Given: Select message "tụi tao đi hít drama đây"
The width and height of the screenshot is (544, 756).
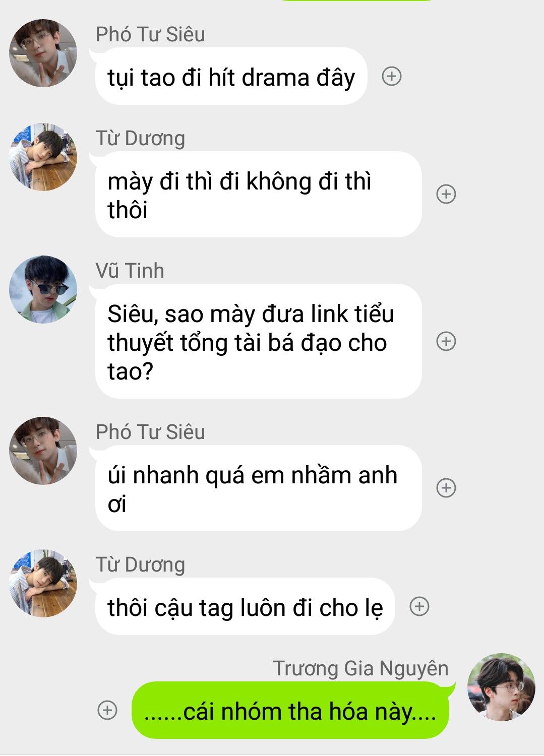Looking at the screenshot, I should point(231,77).
